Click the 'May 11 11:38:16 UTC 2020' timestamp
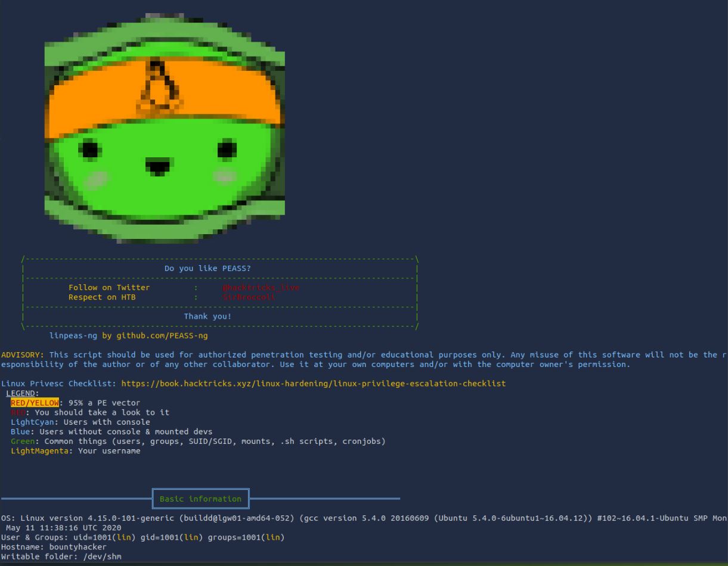728x566 pixels. point(63,528)
